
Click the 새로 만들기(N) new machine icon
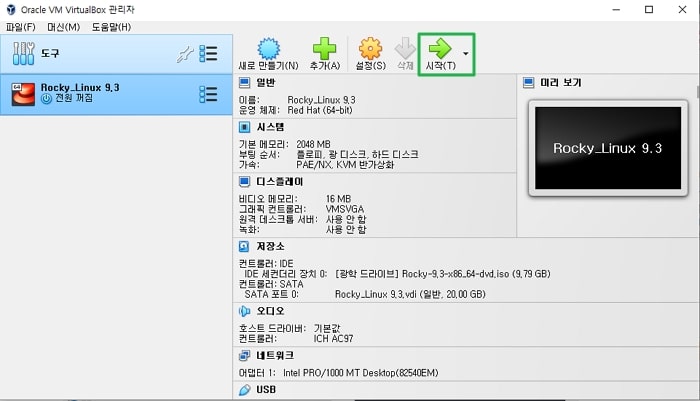coord(269,49)
